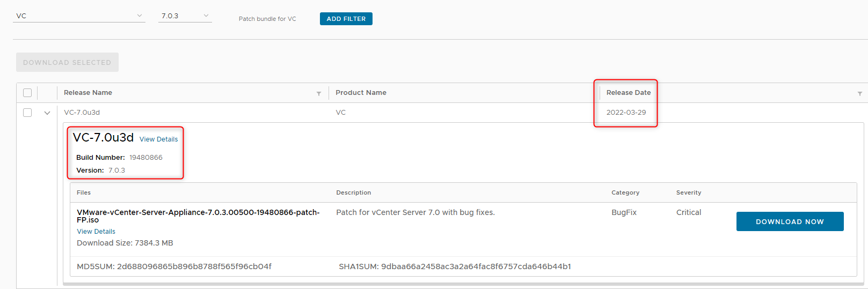
Task: Sort by Product Name column header
Action: 361,93
